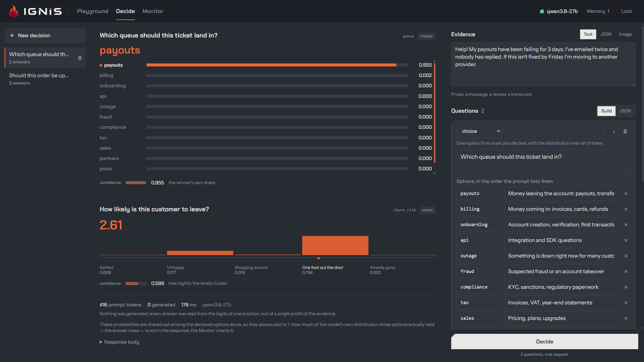Remove the onboarding option
This screenshot has width=644, height=362.
626,225
